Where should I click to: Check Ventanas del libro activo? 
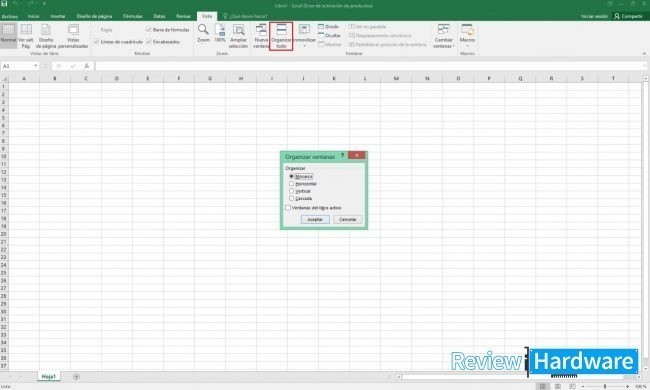[x=288, y=208]
